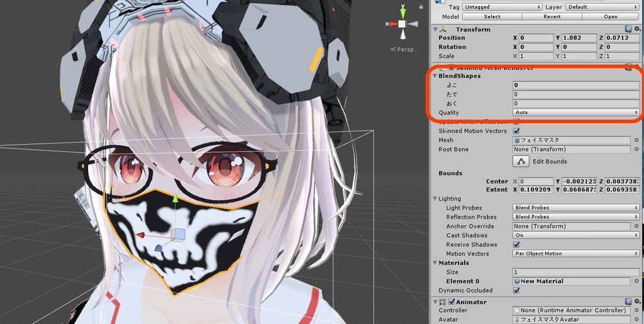This screenshot has height=324, width=644.
Task: Collapse the Animator component foldout
Action: [x=435, y=302]
